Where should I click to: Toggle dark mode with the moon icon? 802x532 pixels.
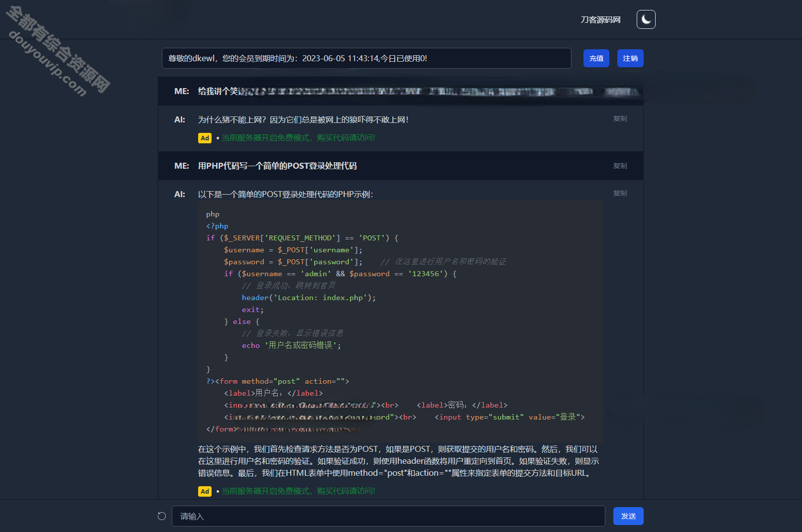646,19
